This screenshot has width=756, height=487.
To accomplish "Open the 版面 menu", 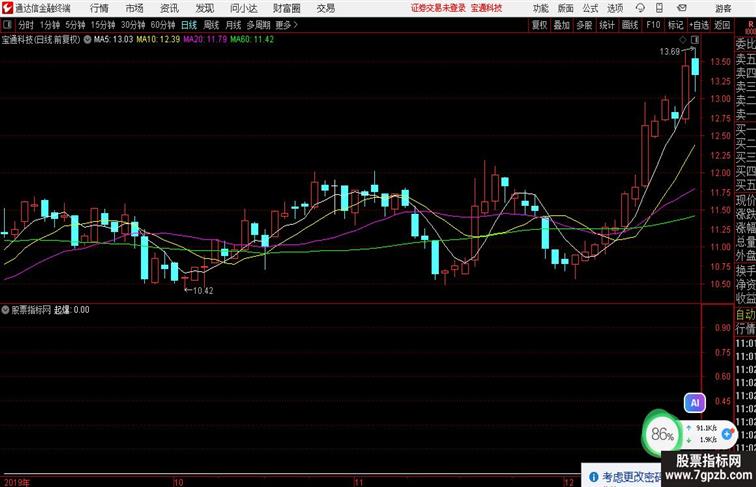I will (x=566, y=8).
